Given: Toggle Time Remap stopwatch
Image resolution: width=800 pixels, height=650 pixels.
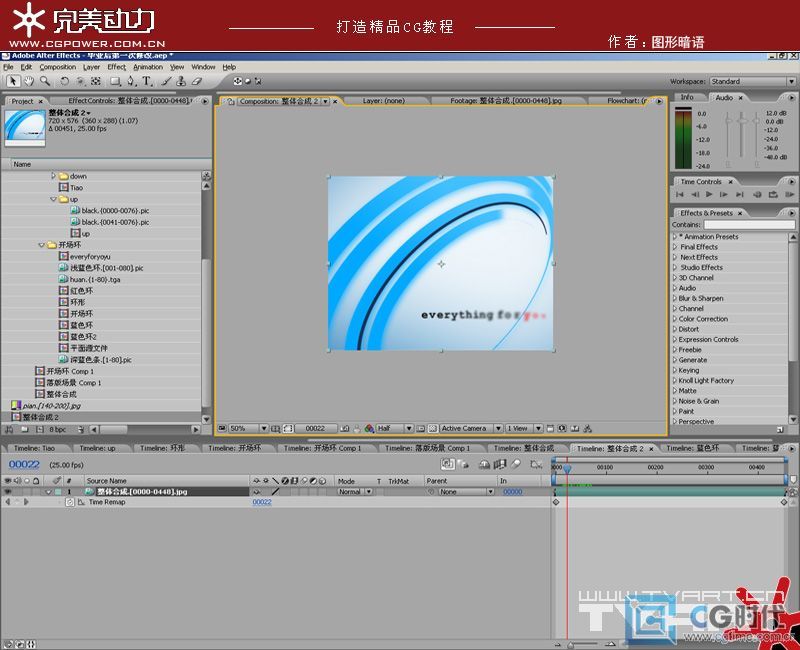Looking at the screenshot, I should 70,503.
